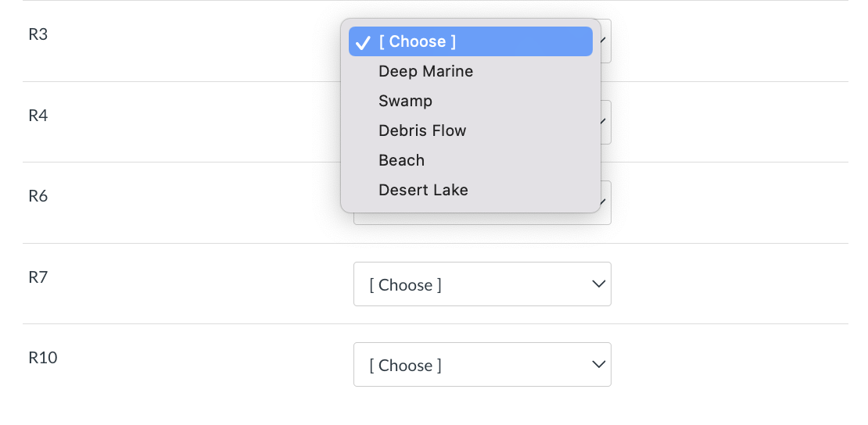Click the R7 row label
The width and height of the screenshot is (868, 425).
click(38, 277)
